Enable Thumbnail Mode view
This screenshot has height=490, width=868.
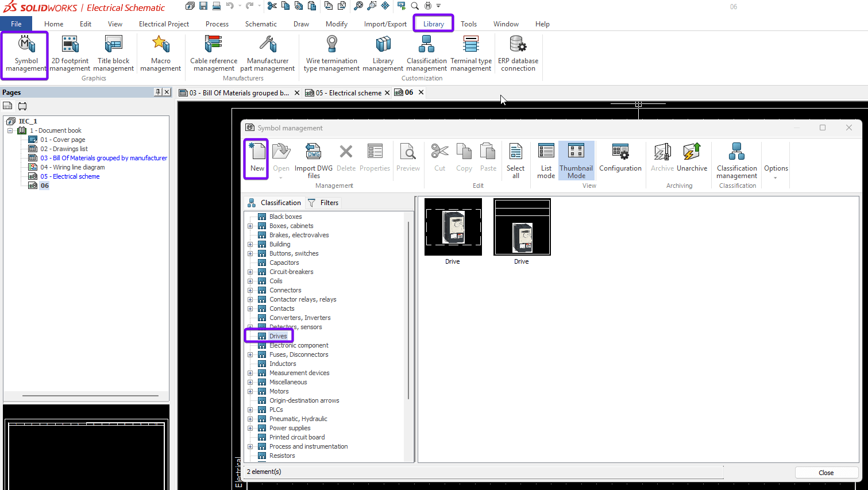tap(576, 160)
